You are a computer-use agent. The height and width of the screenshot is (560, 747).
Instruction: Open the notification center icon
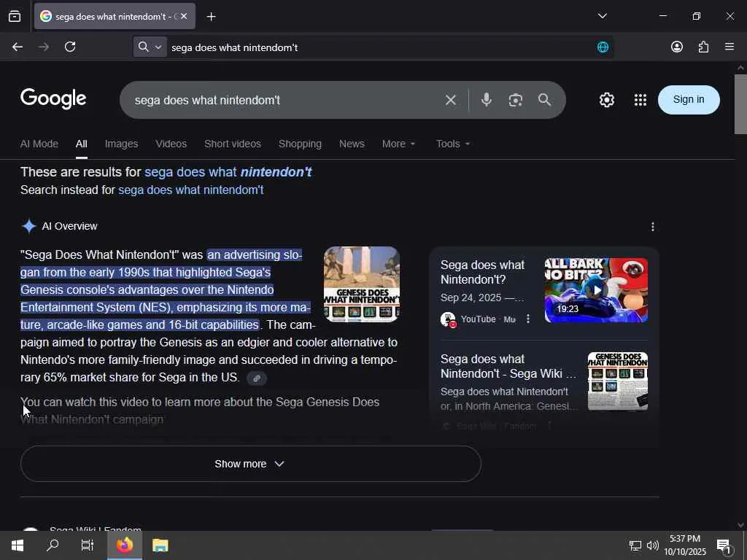click(724, 546)
